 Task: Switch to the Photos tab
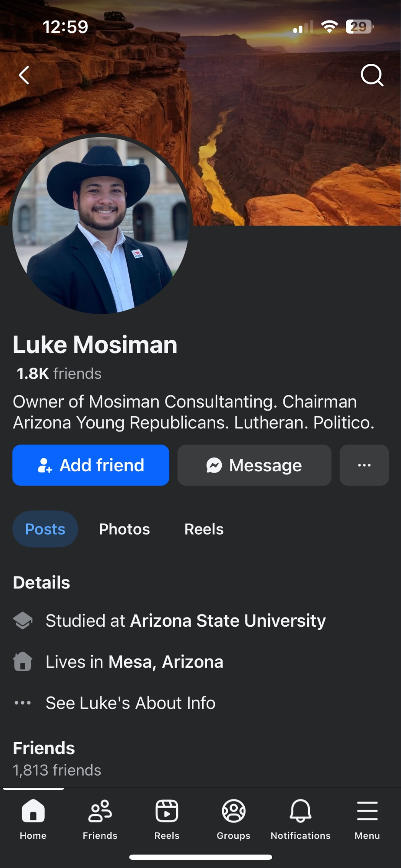tap(125, 529)
